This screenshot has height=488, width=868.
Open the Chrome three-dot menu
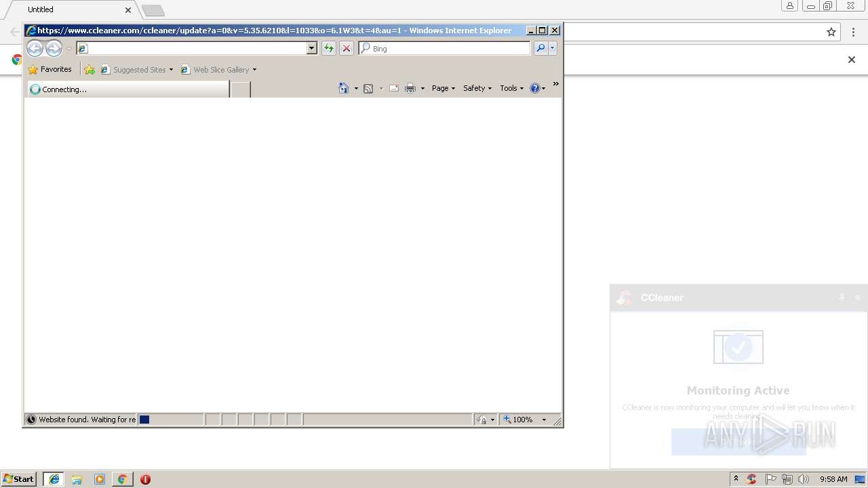coord(854,32)
